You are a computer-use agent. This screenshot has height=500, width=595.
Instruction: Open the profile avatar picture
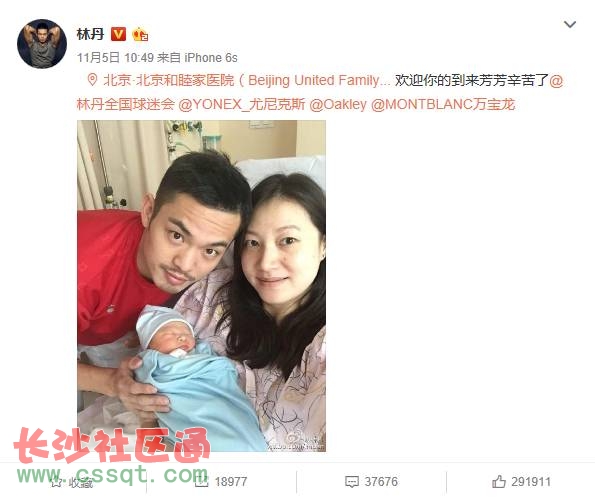tap(42, 44)
